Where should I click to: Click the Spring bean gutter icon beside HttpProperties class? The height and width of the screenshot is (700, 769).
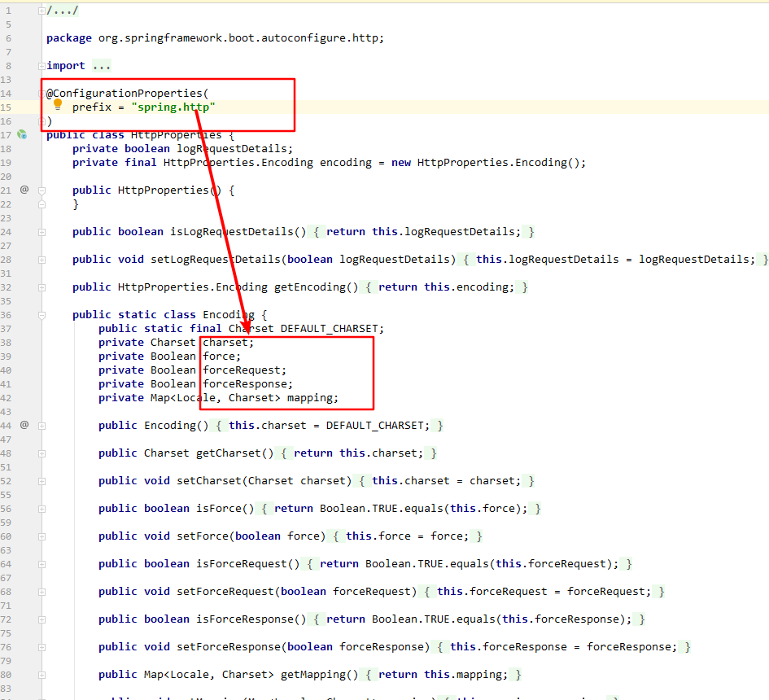(x=23, y=134)
